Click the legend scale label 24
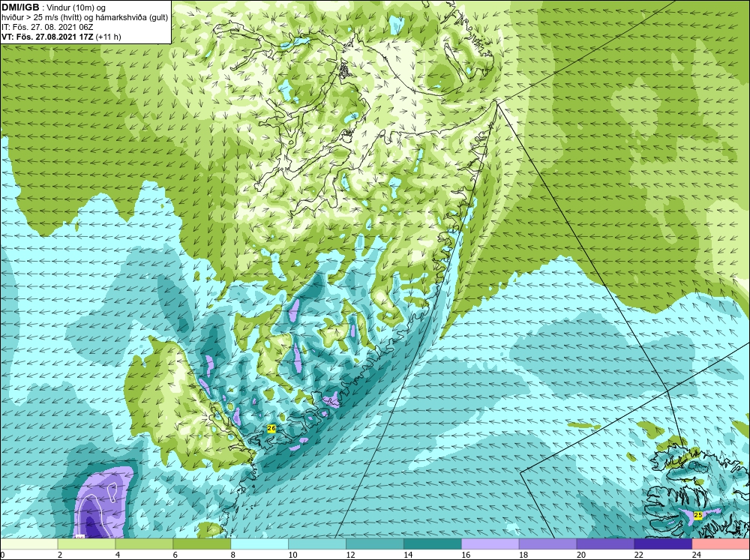 (697, 555)
